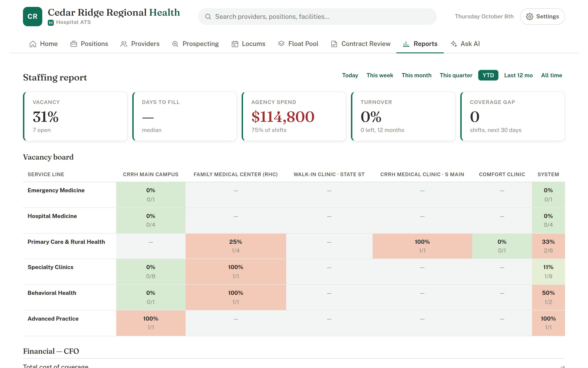Click Advanced Practice main campus 100% cell
Viewport: 588px width, 368px height.
tap(151, 323)
